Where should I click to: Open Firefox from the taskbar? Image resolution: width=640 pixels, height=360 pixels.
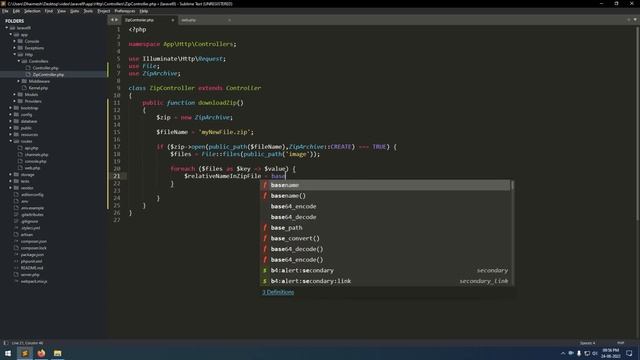point(41,353)
